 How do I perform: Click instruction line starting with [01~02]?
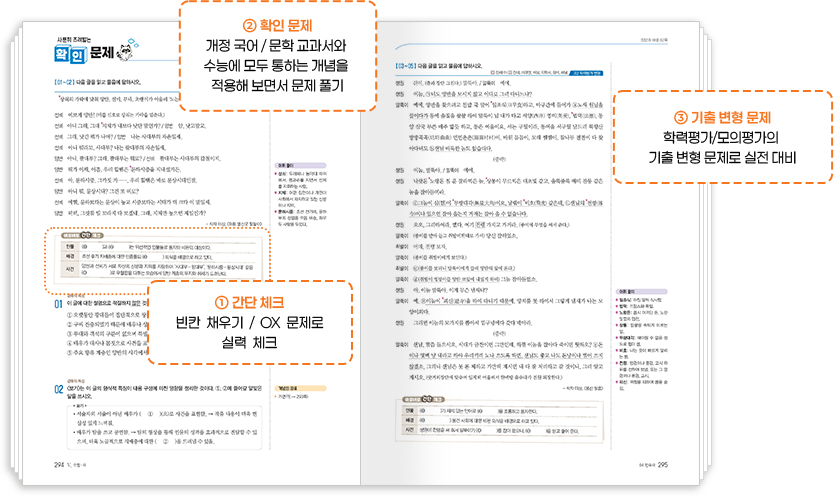click(x=97, y=82)
